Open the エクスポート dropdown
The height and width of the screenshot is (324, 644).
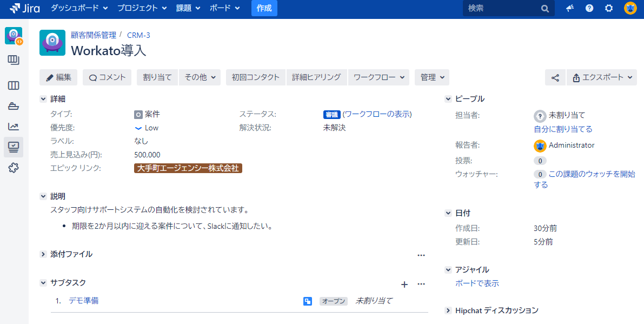coord(602,77)
